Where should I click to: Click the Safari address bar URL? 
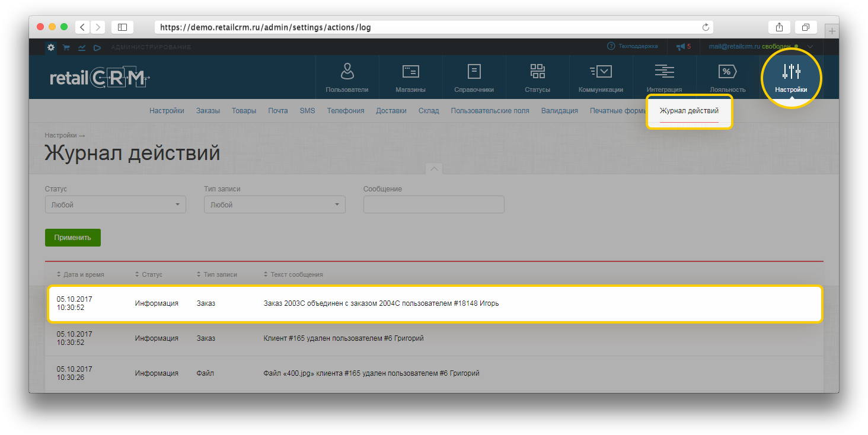coord(266,27)
